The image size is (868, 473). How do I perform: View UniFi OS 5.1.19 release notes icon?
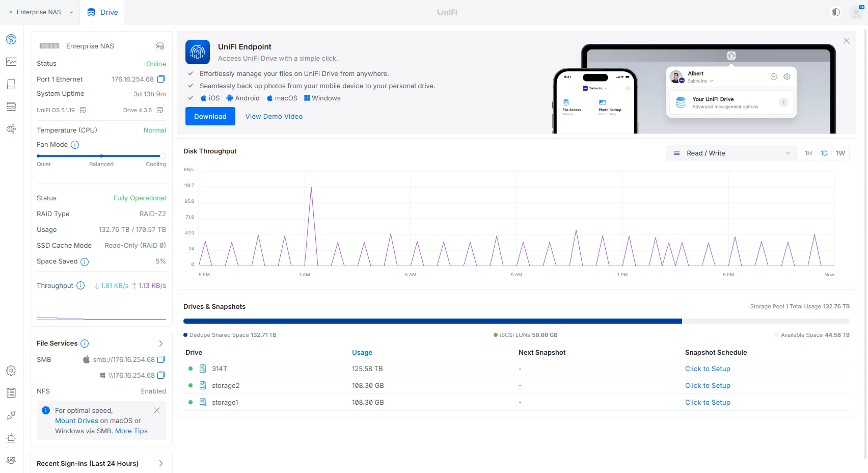click(83, 110)
